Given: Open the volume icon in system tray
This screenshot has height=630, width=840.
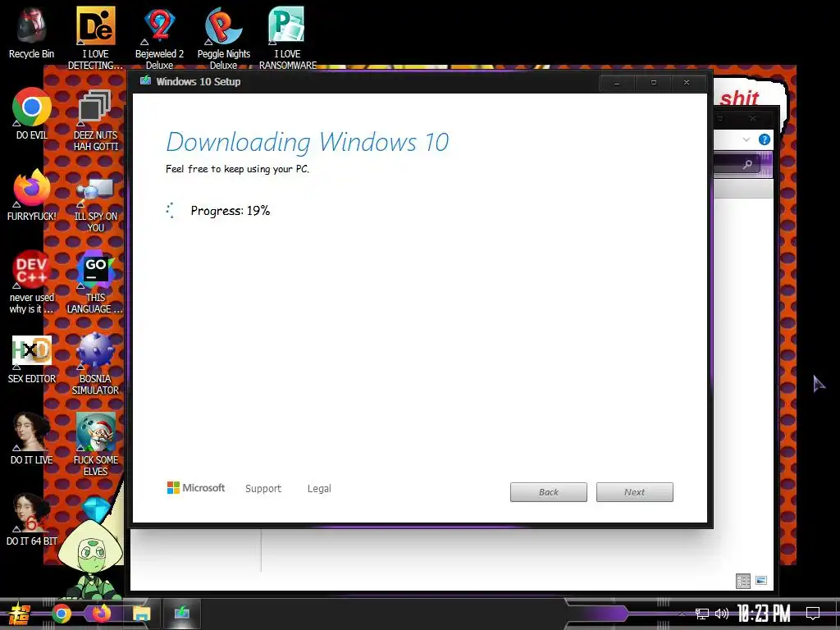Looking at the screenshot, I should (722, 614).
